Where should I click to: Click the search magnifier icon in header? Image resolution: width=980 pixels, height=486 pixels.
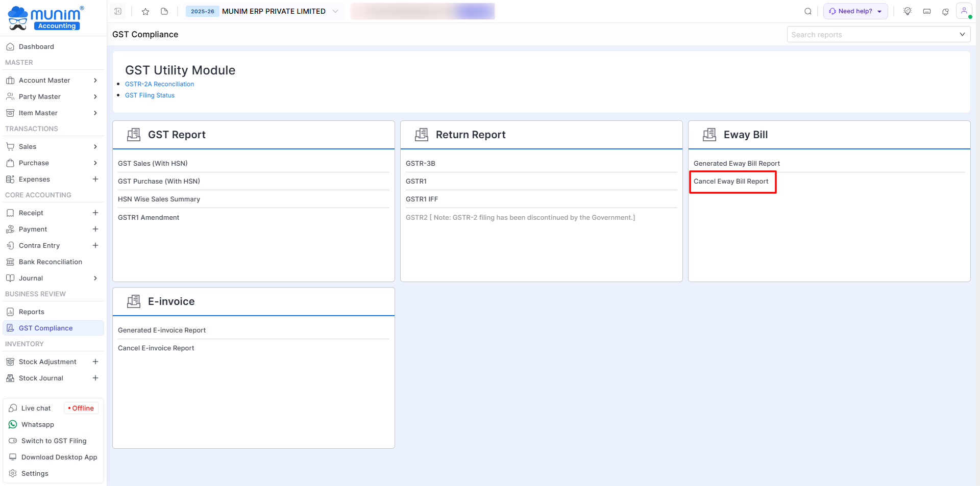(808, 11)
